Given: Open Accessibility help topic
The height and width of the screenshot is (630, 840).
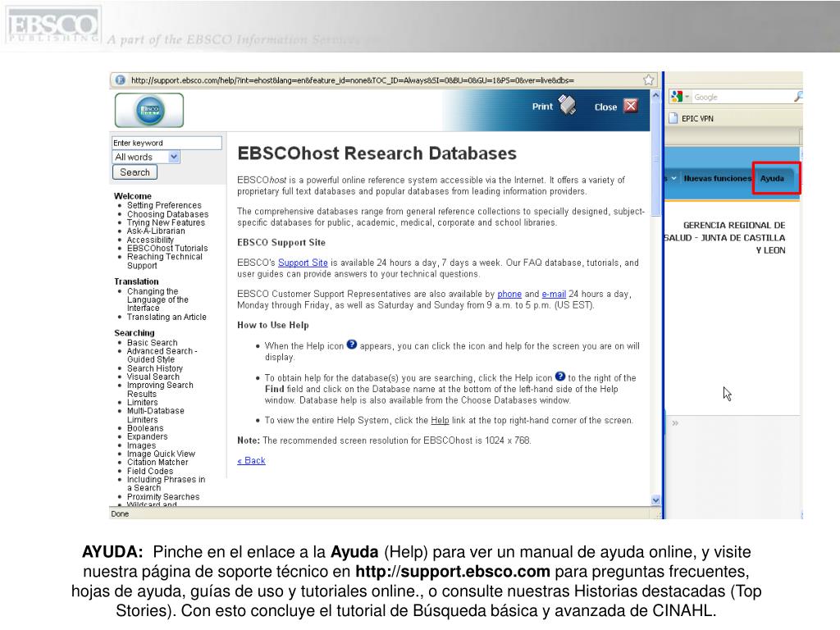Looking at the screenshot, I should point(151,240).
